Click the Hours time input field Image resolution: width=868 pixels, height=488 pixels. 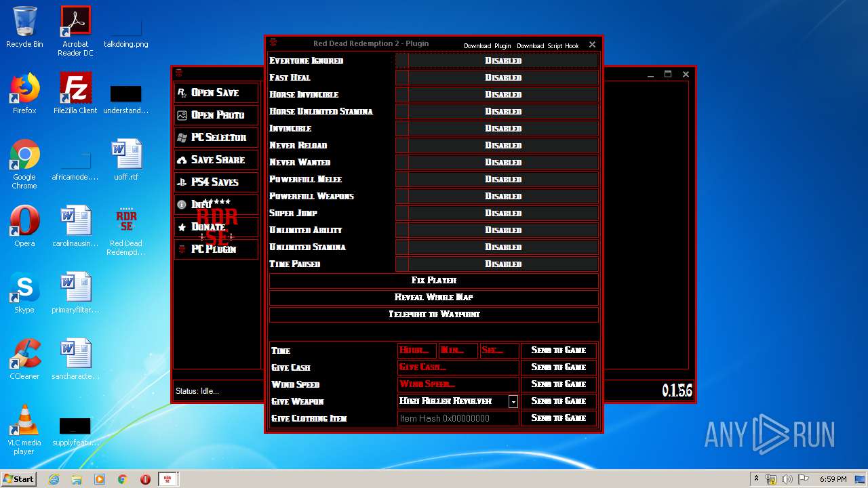tap(417, 350)
